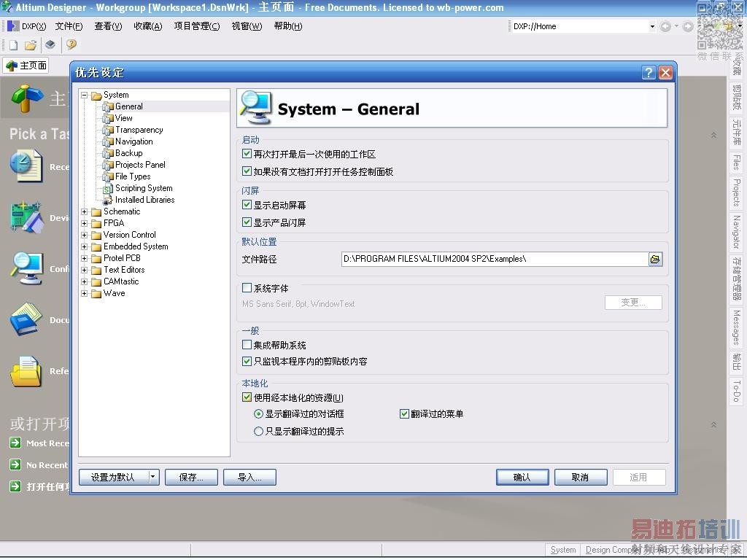747x560 pixels.
Task: Uncheck 显示启动屏幕 checkbox
Action: [x=247, y=205]
